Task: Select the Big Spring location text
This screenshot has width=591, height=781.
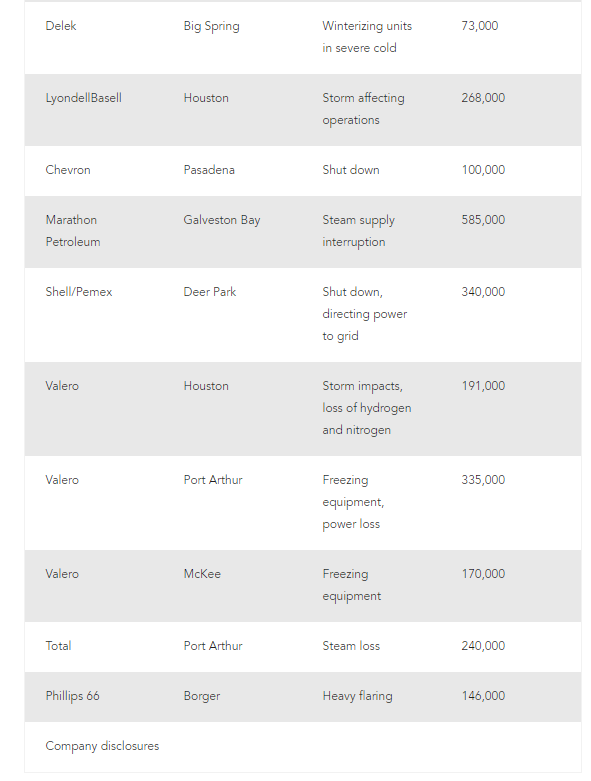Action: [211, 26]
